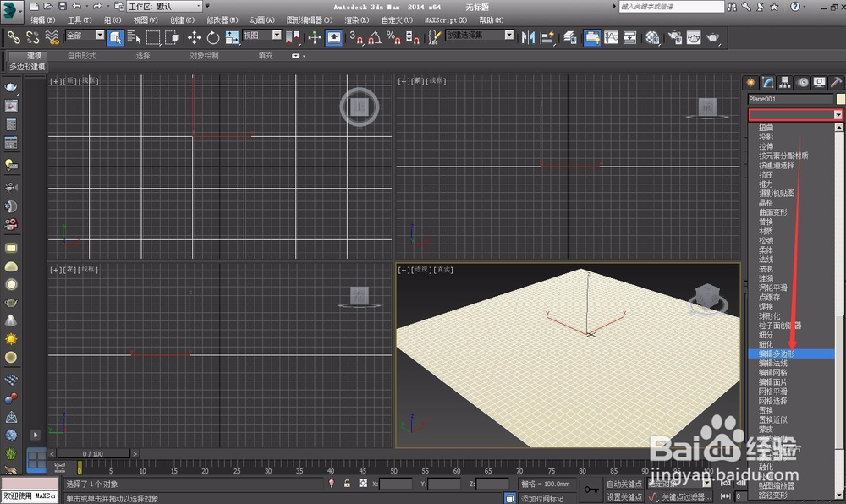Click the keyword search input box
Image resolution: width=846 pixels, height=504 pixels.
671,7
